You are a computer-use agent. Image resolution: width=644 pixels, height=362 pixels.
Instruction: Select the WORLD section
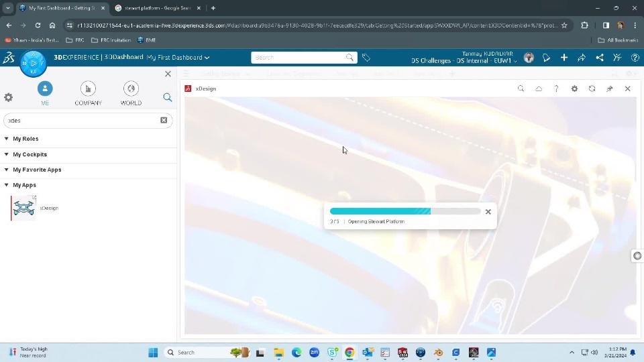[131, 94]
